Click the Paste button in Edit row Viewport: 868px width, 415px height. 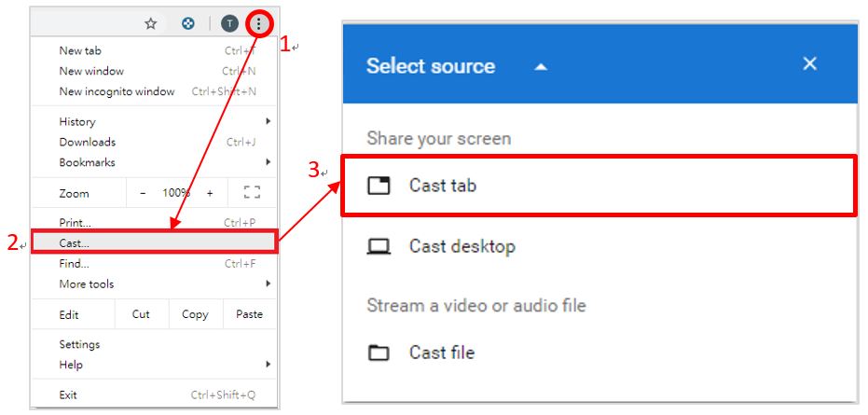[249, 314]
